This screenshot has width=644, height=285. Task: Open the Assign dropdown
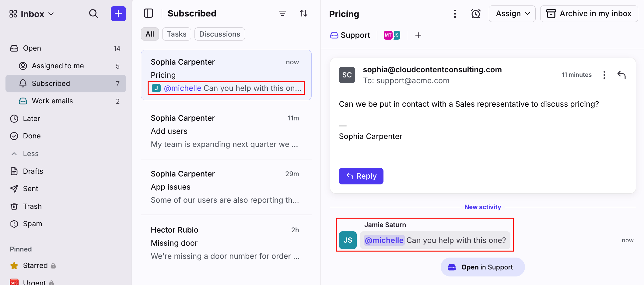(x=512, y=14)
